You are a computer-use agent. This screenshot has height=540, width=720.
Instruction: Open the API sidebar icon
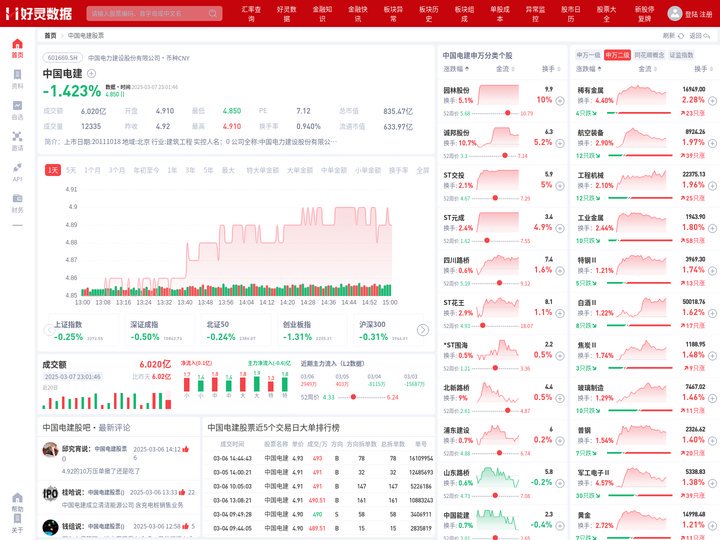click(x=17, y=168)
